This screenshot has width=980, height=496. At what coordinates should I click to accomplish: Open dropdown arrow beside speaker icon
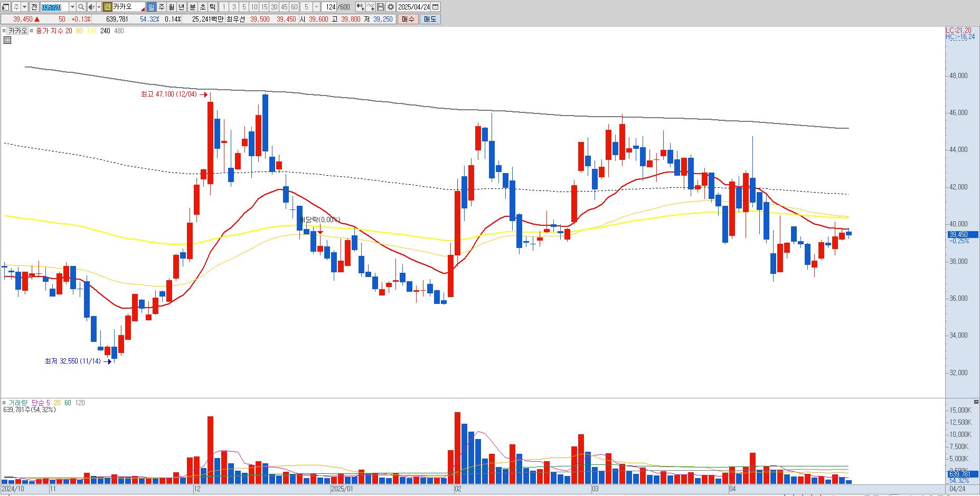pyautogui.click(x=99, y=7)
